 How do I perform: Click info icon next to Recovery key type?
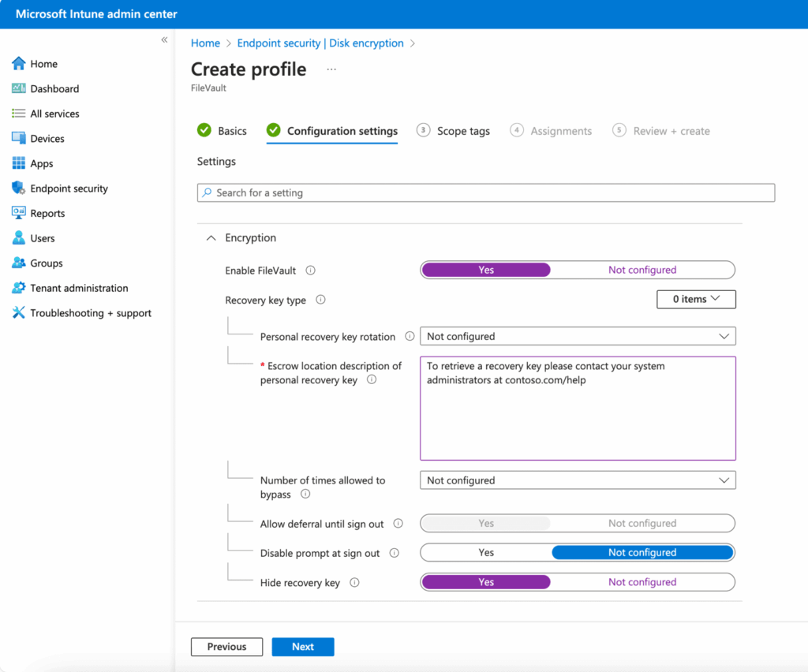(x=320, y=300)
